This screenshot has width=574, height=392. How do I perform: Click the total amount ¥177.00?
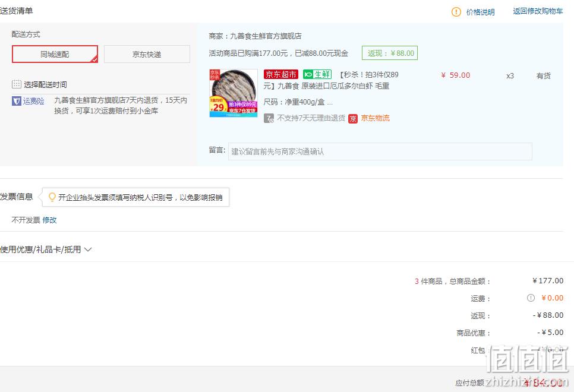coord(548,281)
